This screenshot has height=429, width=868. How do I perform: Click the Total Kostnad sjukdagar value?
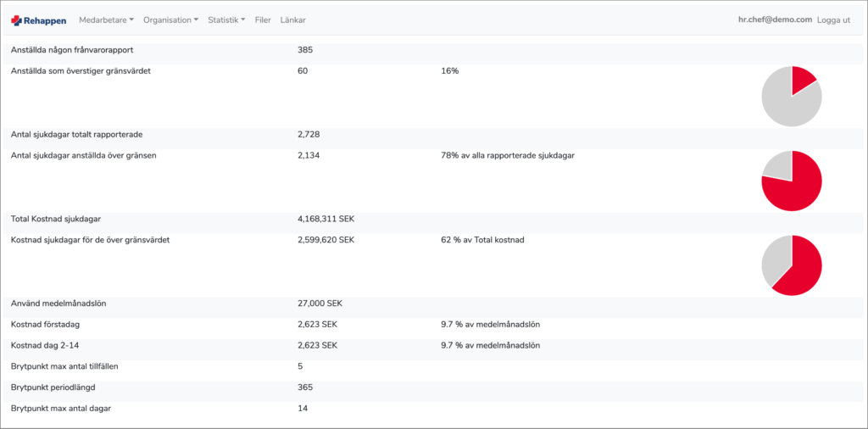(x=326, y=220)
